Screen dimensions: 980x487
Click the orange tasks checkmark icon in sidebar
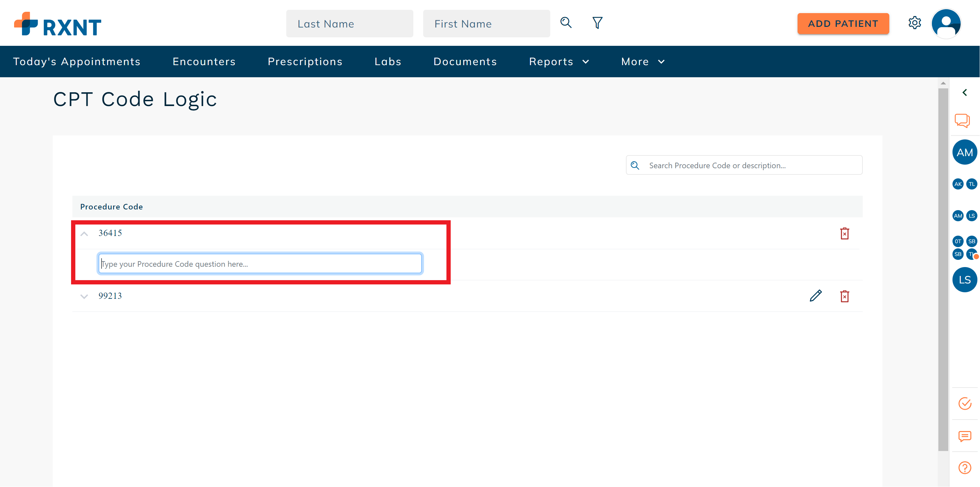pos(965,404)
